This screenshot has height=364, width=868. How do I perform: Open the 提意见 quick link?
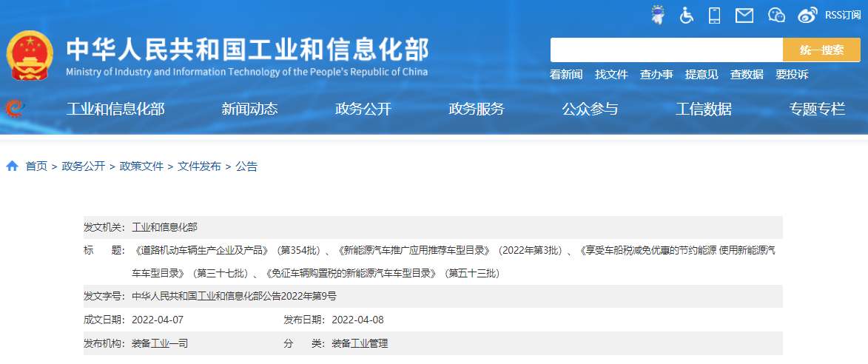702,75
